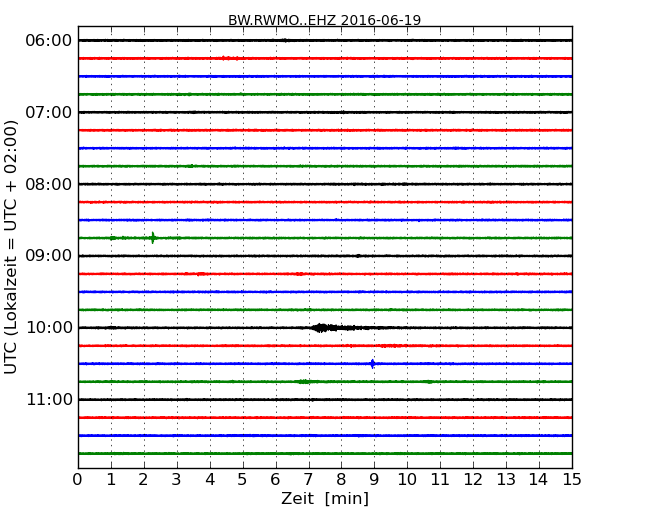This screenshot has width=650, height=520.
Task: Click the x-axis tick label 3
Action: click(177, 479)
